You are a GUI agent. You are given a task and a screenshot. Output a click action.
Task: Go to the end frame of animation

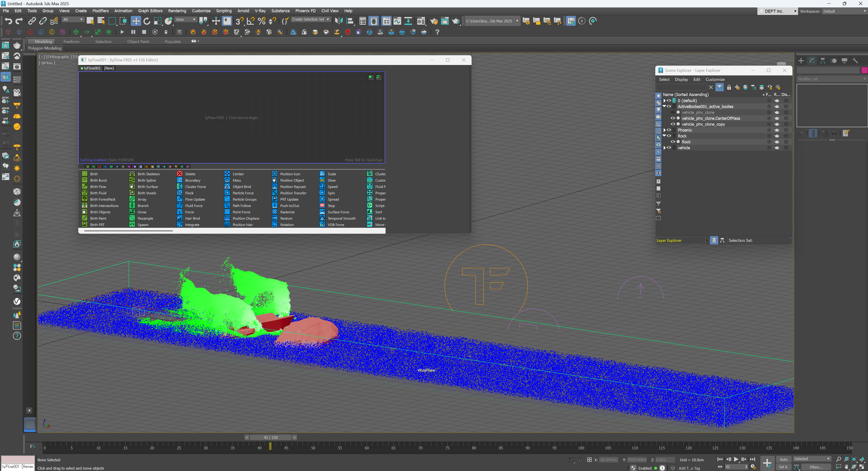[x=752, y=459]
